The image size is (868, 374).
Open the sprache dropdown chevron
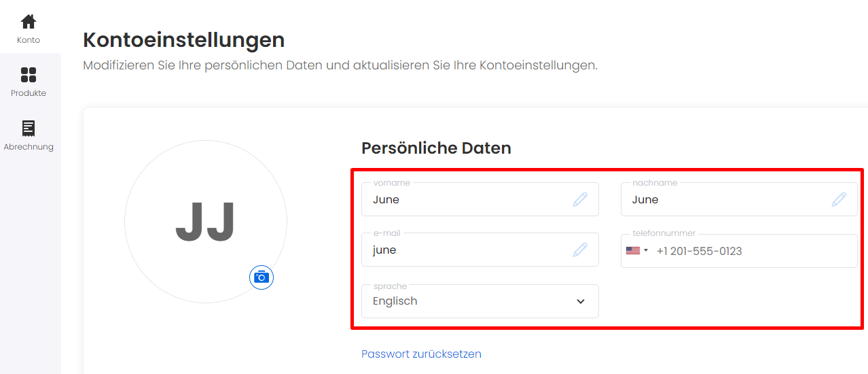pyautogui.click(x=581, y=301)
